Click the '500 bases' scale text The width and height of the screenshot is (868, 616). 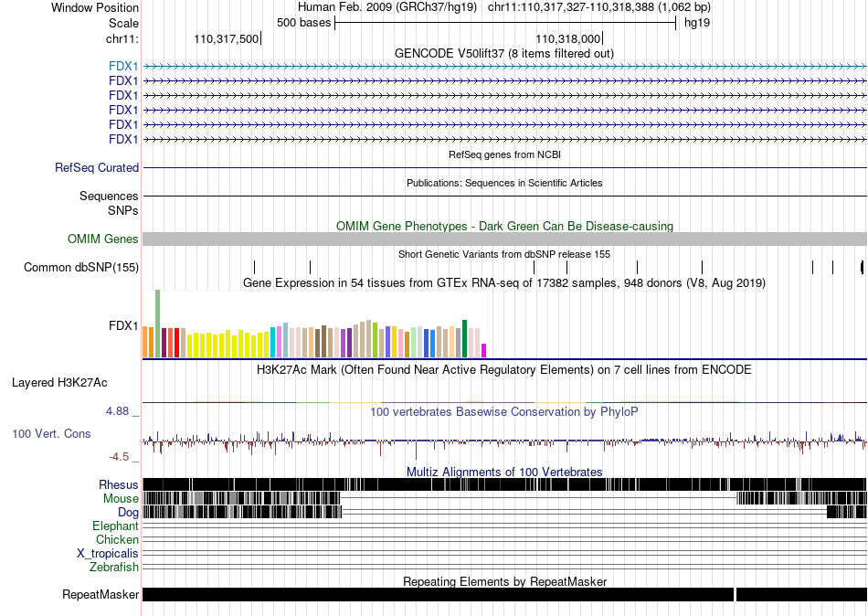coord(304,23)
